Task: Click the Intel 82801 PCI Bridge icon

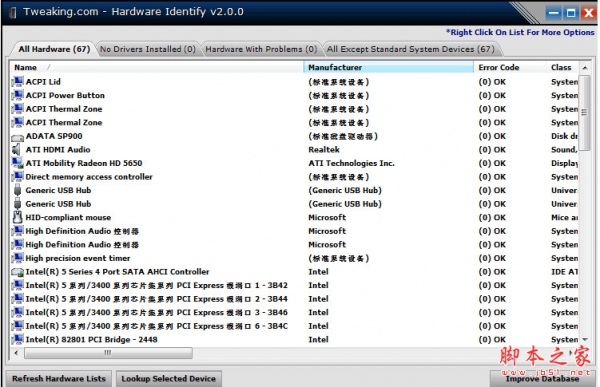Action: pyautogui.click(x=18, y=340)
